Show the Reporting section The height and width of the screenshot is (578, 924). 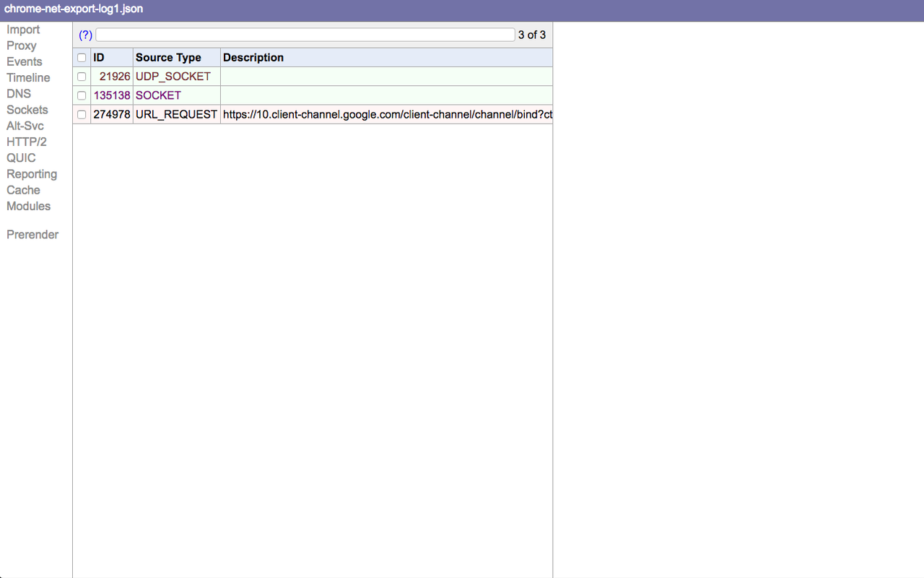coord(32,173)
